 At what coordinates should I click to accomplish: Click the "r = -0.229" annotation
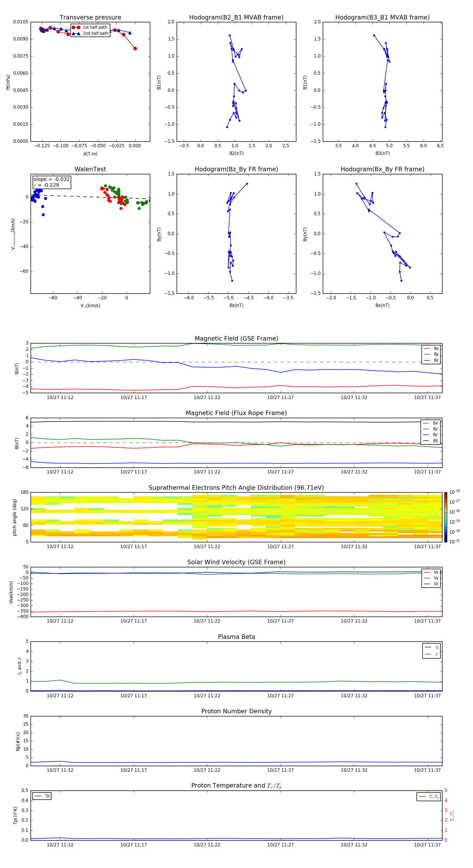47,185
